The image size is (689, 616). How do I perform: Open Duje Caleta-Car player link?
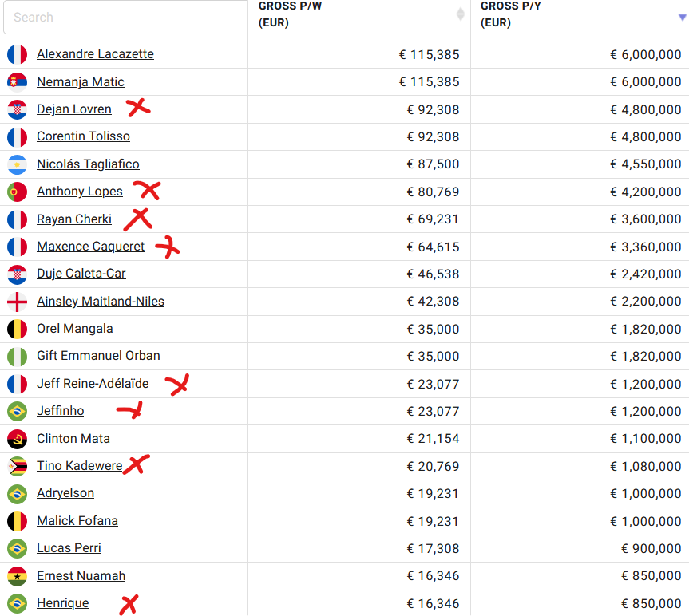pyautogui.click(x=81, y=274)
